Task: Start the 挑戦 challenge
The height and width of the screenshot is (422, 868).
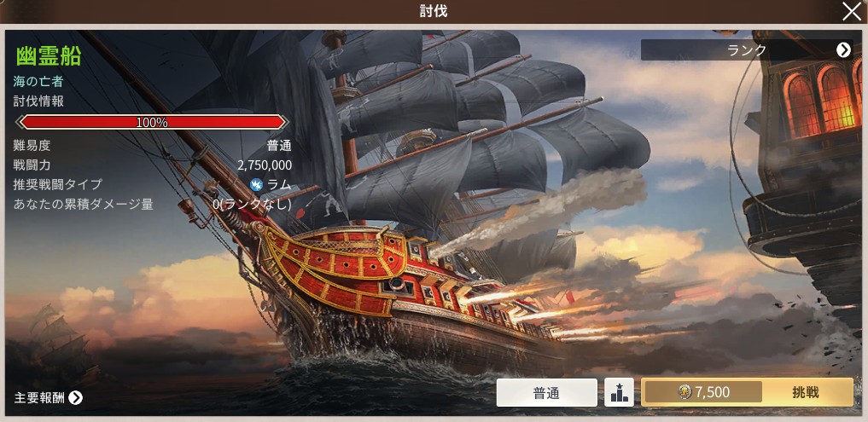Action: 806,392
